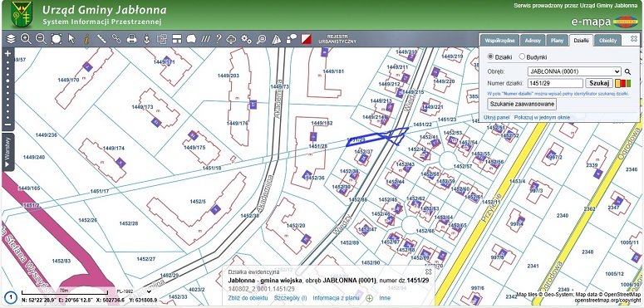Click the red highlight color swatch

[623, 83]
